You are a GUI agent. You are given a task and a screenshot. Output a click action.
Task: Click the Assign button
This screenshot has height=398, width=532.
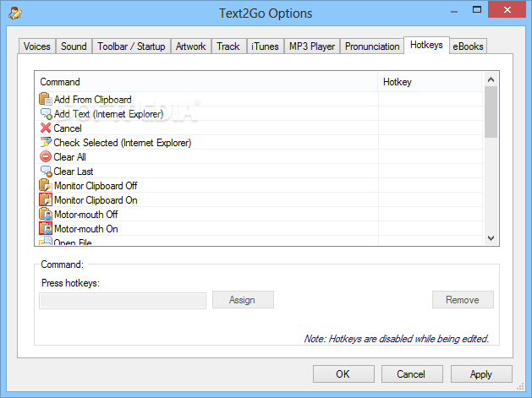[x=243, y=300]
